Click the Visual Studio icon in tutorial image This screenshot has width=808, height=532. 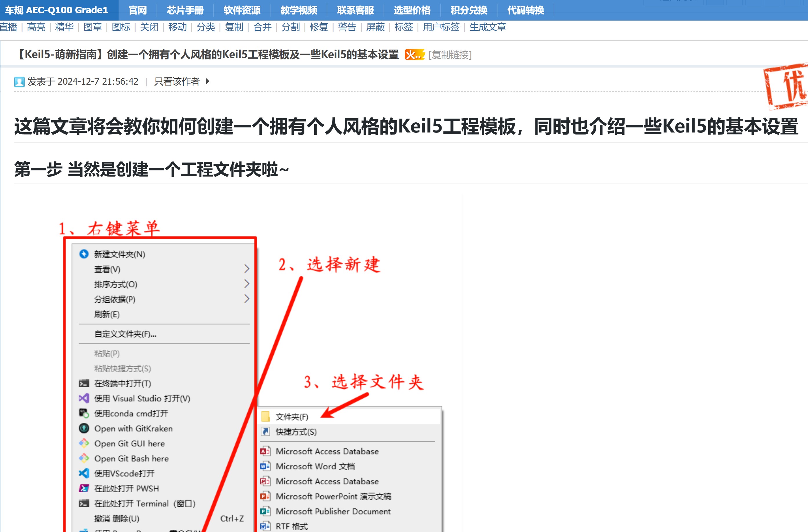pos(84,398)
